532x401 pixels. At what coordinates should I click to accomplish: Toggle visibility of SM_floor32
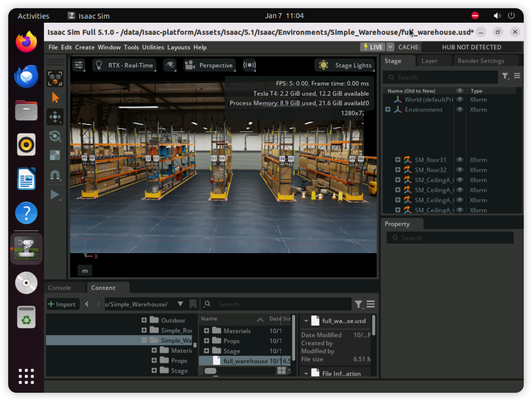460,170
